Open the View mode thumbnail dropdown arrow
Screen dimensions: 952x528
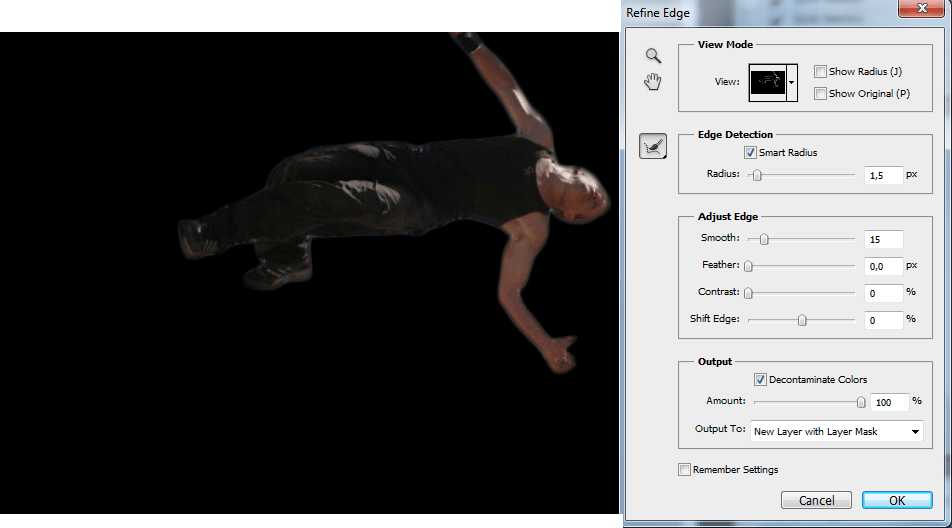pos(792,83)
